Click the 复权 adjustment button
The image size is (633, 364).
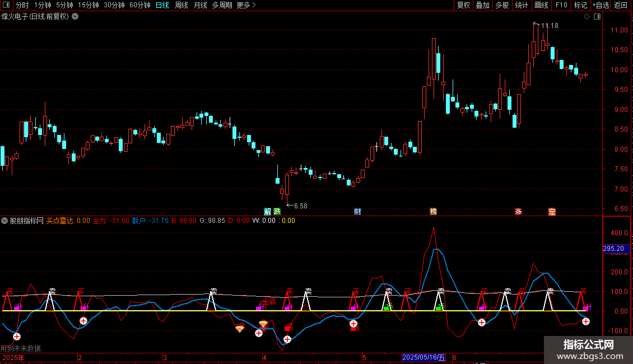[x=463, y=5]
